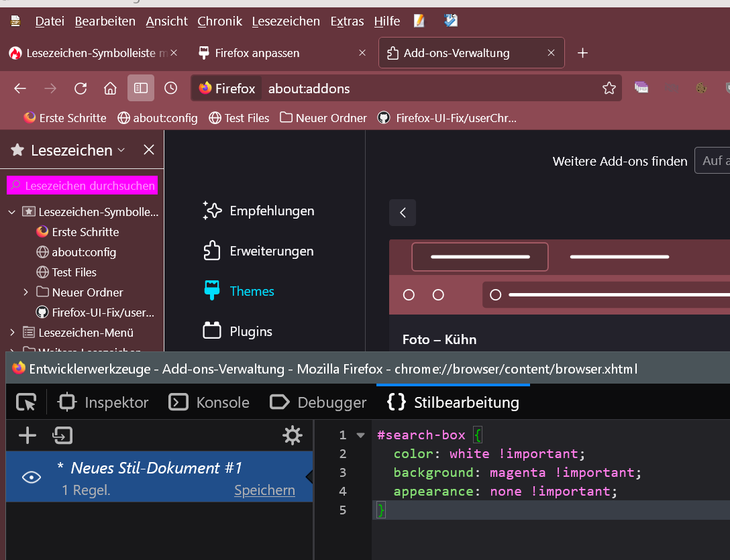Toggle the sidebar button in the toolbar
Screen dimensions: 730x560
(x=141, y=88)
